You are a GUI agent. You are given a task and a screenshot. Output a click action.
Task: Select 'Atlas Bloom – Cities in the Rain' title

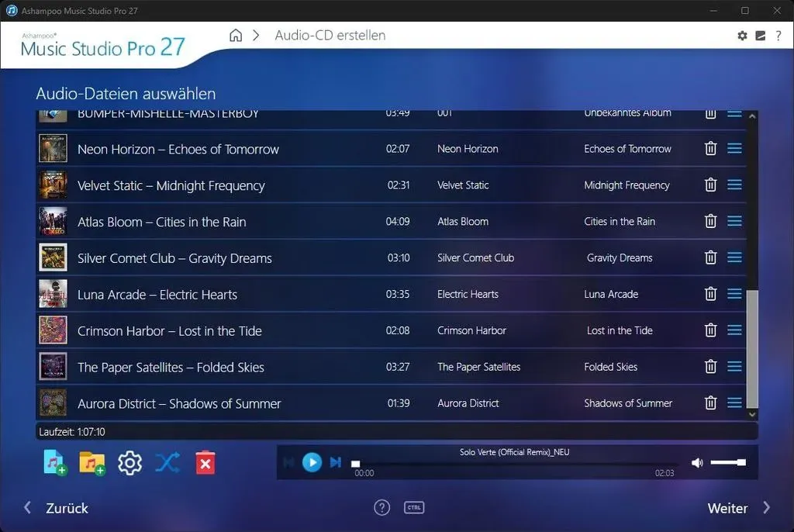click(162, 222)
